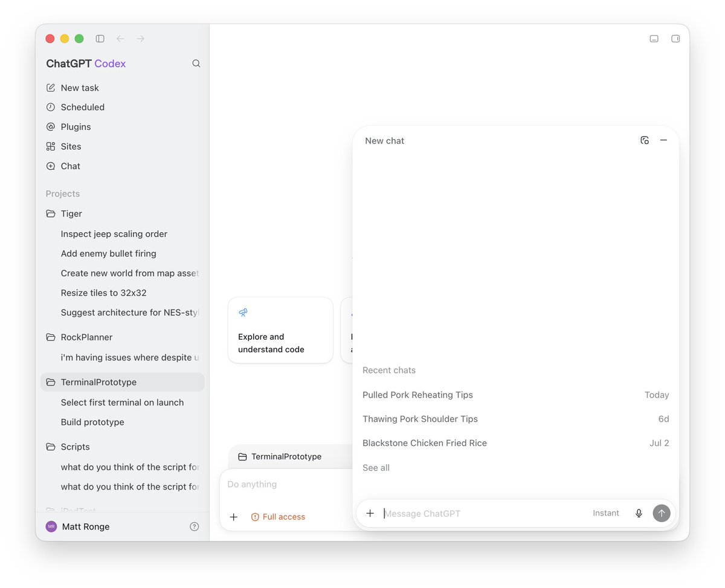
Task: Click the Scheduled clock icon
Action: (51, 107)
